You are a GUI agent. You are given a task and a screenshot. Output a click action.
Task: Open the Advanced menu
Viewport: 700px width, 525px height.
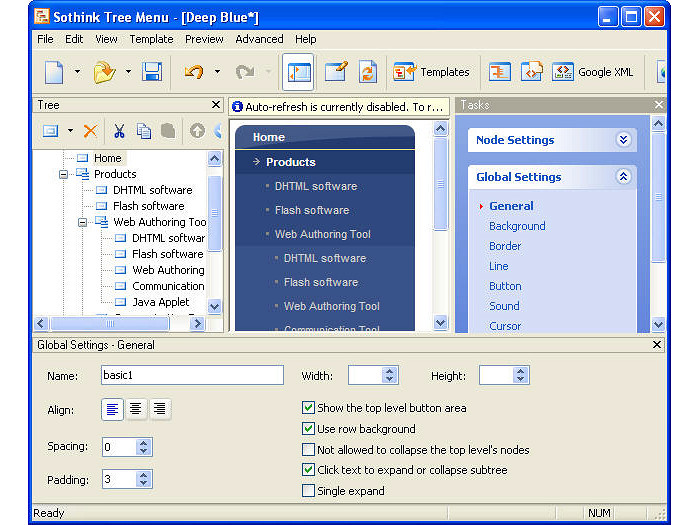click(259, 39)
